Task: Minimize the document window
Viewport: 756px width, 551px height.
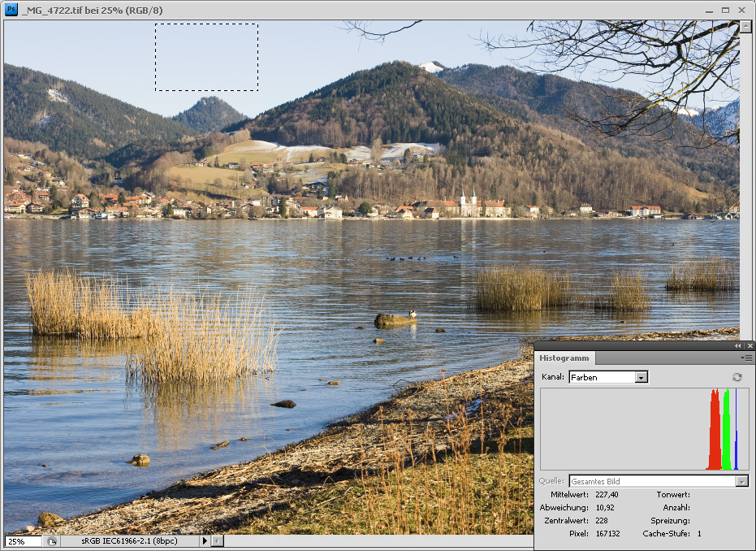Action: tap(708, 9)
